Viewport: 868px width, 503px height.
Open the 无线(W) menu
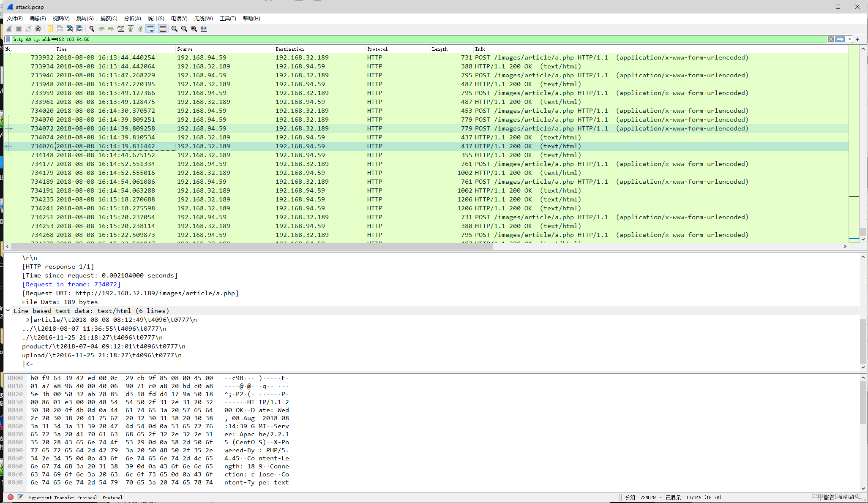(x=203, y=19)
